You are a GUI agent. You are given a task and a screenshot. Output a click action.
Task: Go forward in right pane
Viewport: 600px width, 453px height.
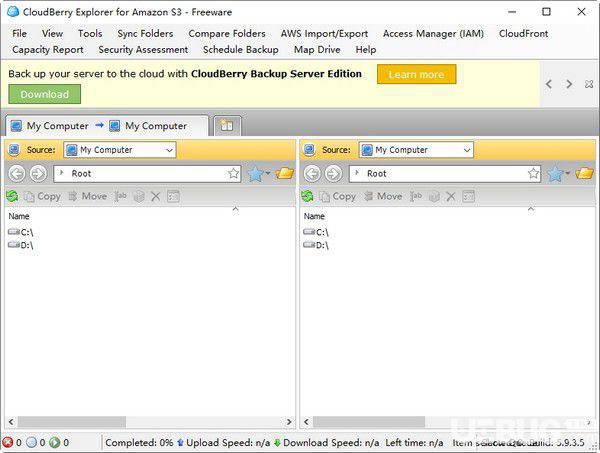[x=334, y=174]
